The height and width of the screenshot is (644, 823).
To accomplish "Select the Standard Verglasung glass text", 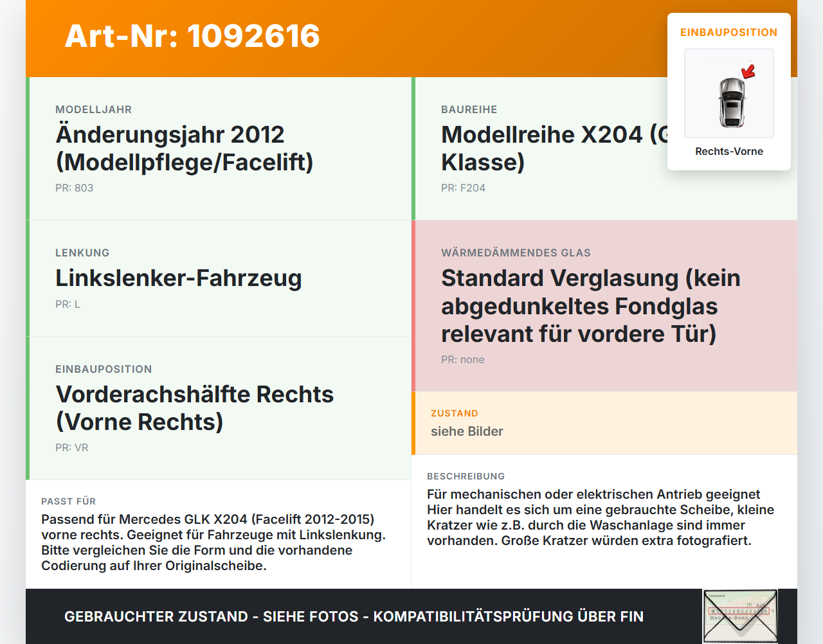I will click(591, 306).
